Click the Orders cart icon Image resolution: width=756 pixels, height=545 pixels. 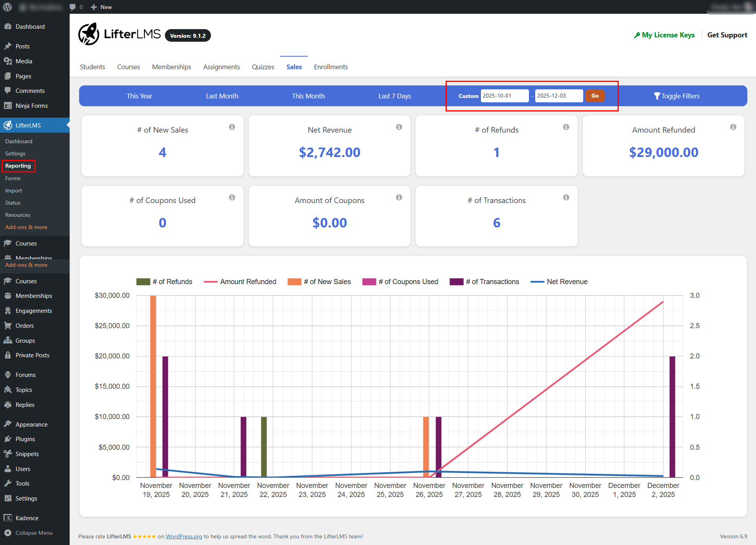point(8,325)
